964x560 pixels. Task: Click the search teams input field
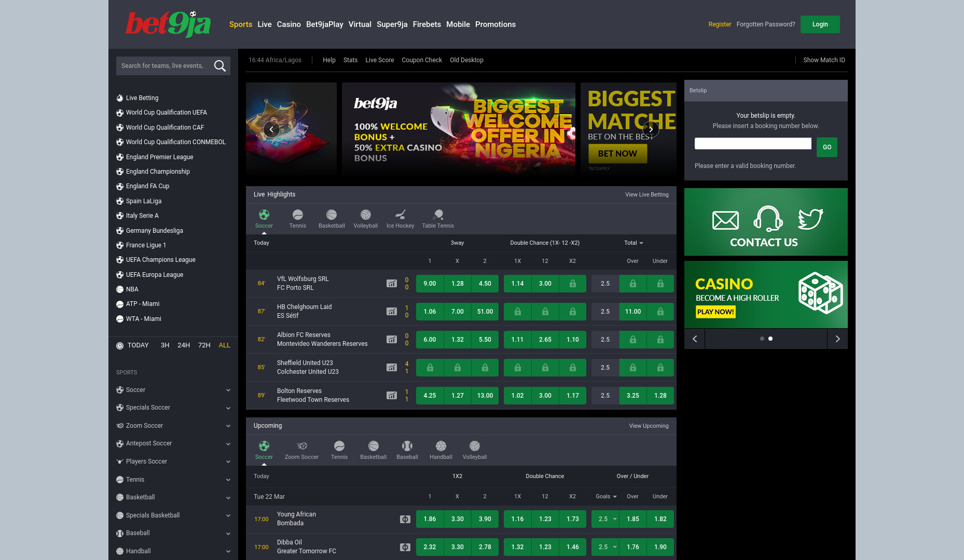[x=163, y=66]
